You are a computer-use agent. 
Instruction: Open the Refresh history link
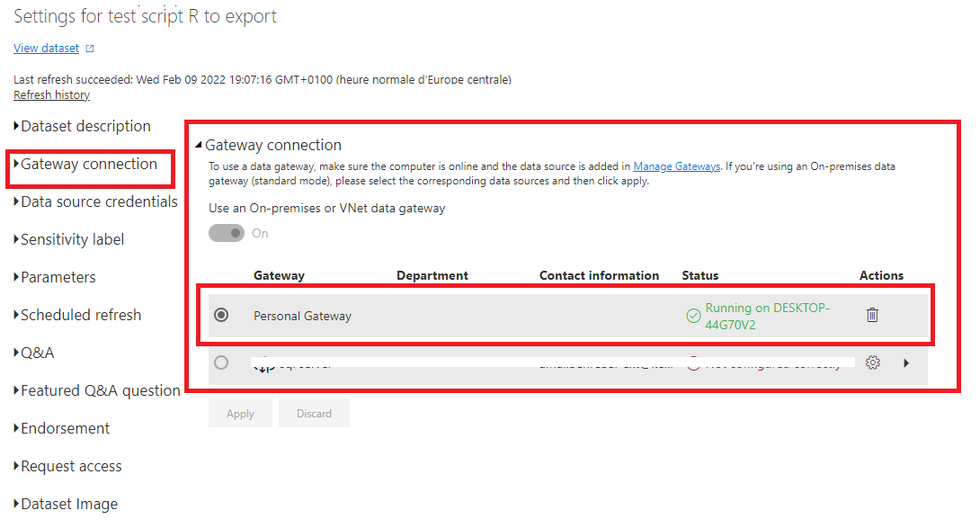[51, 94]
